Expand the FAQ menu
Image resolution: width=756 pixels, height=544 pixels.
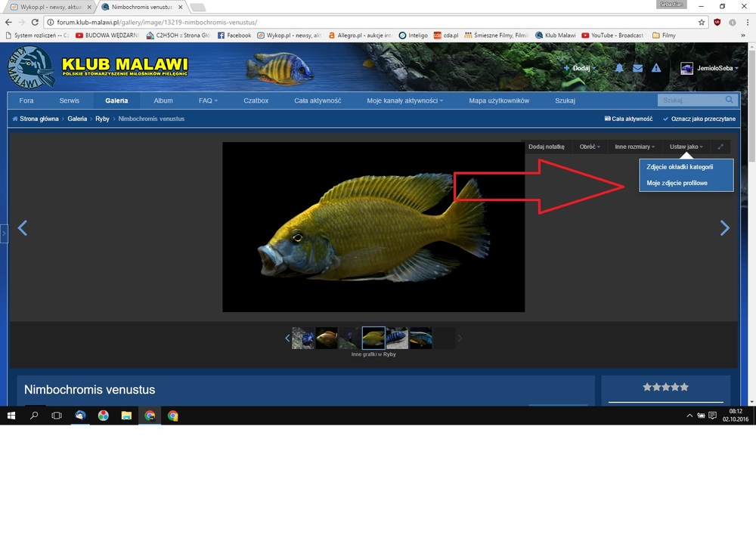click(209, 100)
